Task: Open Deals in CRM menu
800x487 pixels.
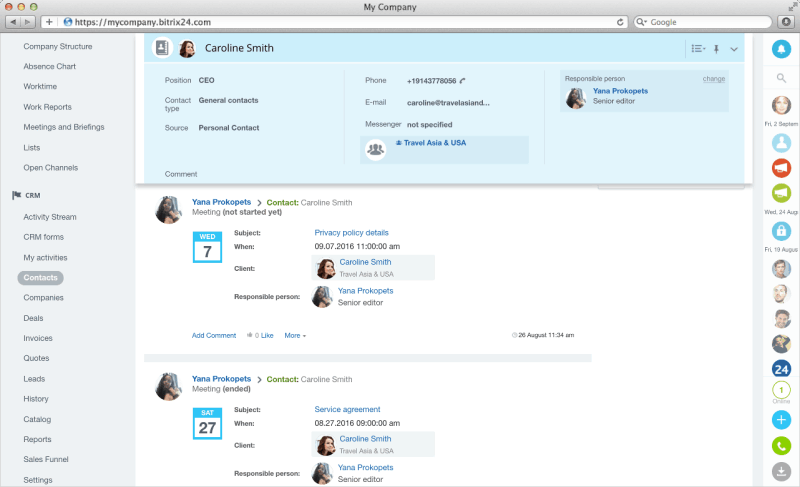Action: click(33, 318)
